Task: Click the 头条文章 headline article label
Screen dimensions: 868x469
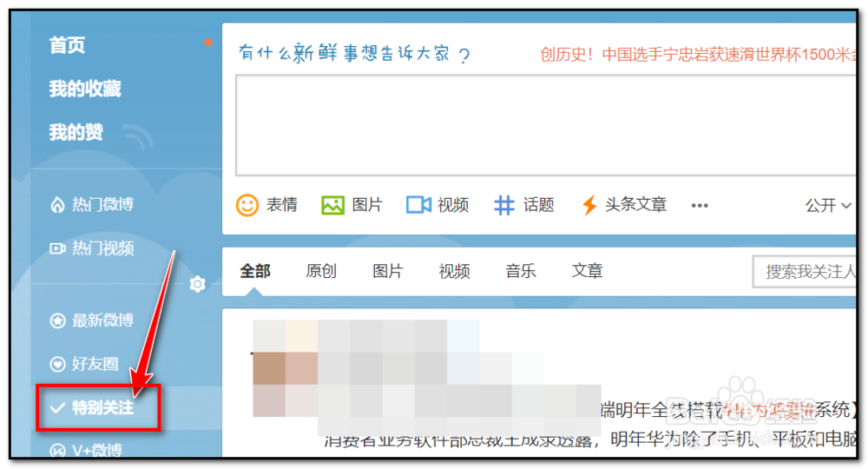Action: 635,205
